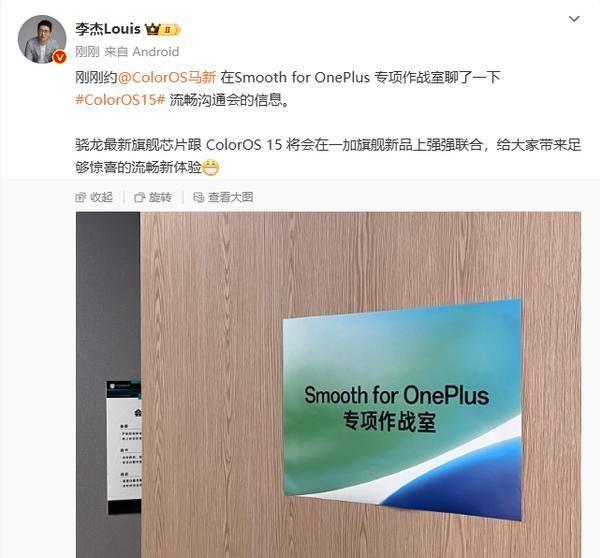The height and width of the screenshot is (558, 600).
Task: Click the grinning emoji in the post
Action: [210, 168]
